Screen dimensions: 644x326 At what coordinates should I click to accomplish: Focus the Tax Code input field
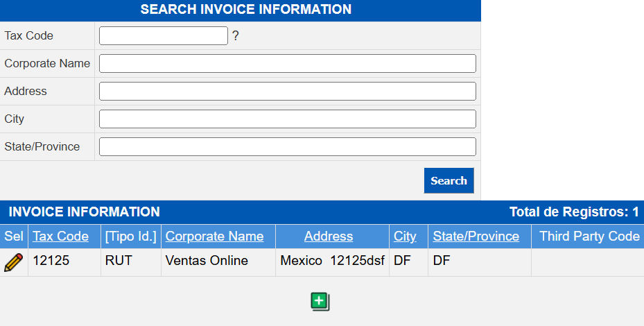click(x=164, y=36)
